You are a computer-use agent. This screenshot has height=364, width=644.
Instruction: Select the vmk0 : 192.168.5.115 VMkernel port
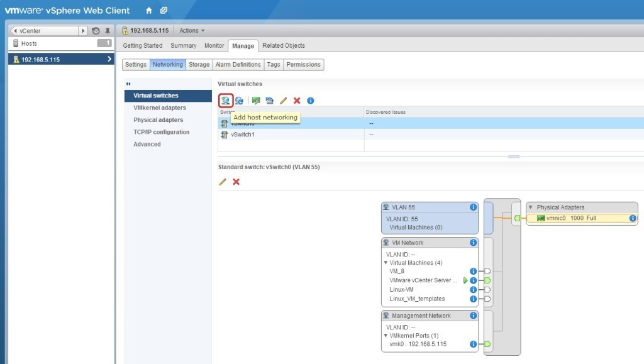pyautogui.click(x=418, y=345)
